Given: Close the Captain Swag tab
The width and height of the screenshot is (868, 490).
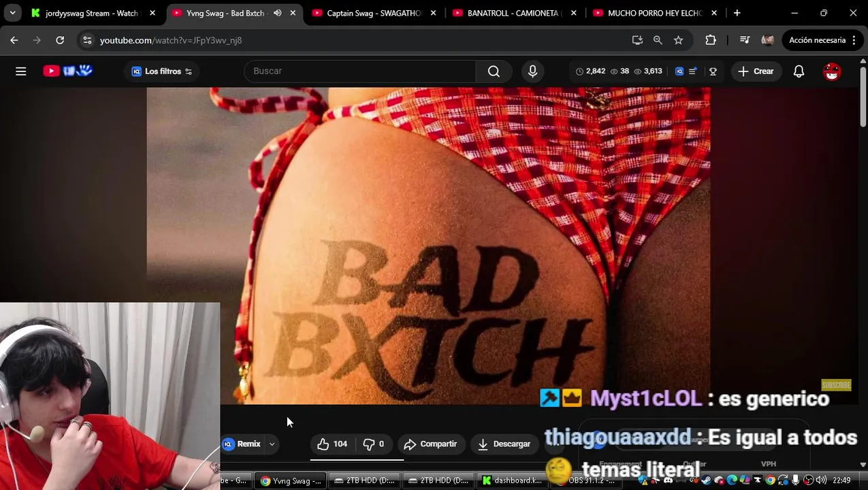Looking at the screenshot, I should click(x=433, y=13).
